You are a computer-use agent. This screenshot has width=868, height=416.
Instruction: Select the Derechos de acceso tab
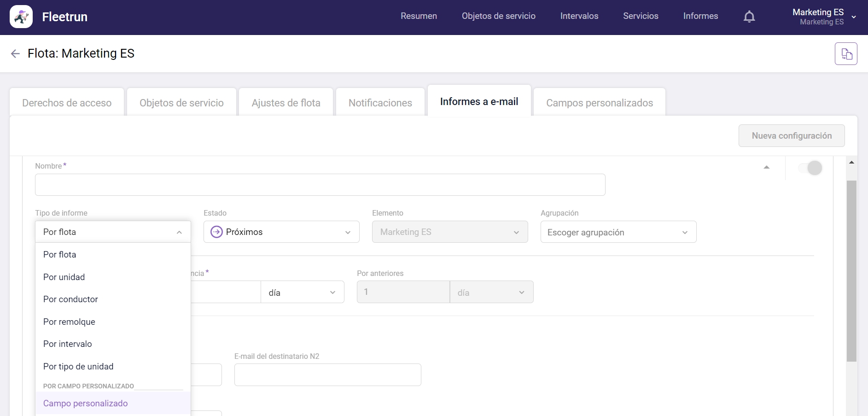point(66,102)
